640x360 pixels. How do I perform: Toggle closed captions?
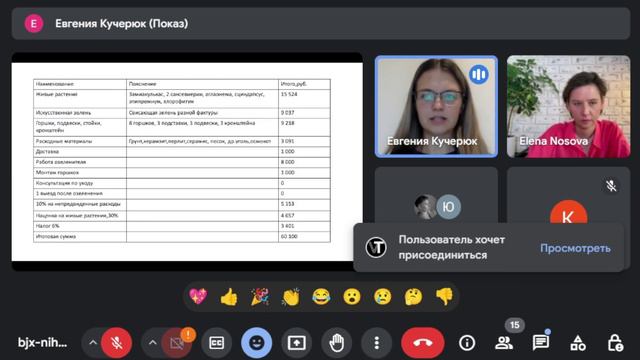216,343
